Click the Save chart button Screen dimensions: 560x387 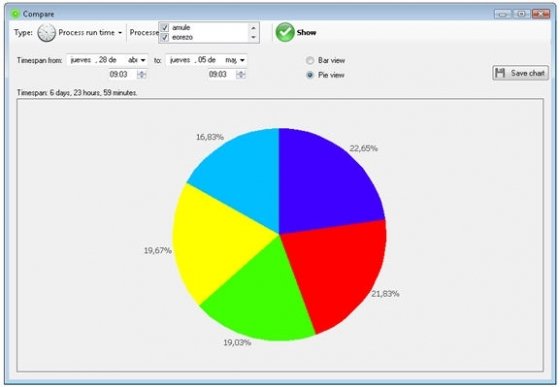pos(520,73)
